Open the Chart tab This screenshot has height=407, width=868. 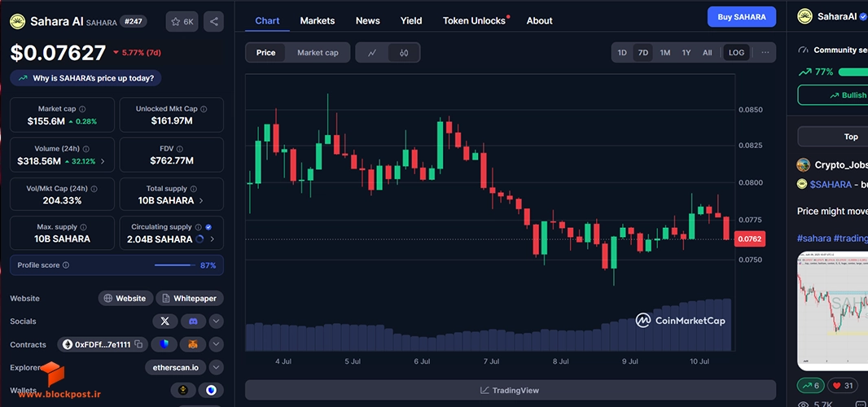[x=267, y=20]
